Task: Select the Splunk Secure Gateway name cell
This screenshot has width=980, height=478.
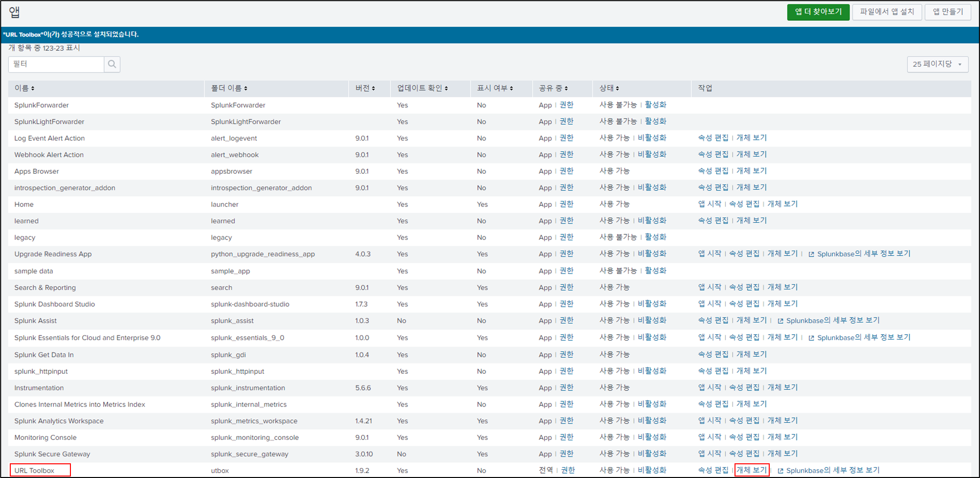Action: click(x=52, y=454)
